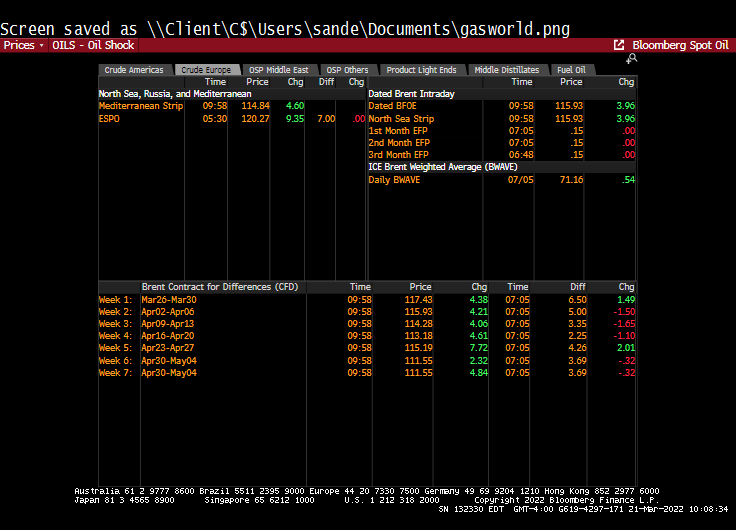This screenshot has height=530, width=736.
Task: Switch to the Middle Distillates tab
Action: pos(507,70)
